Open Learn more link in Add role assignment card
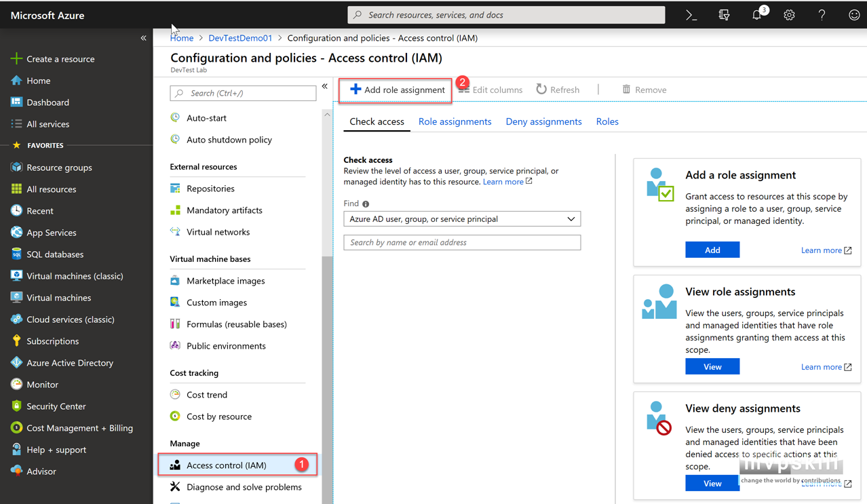 (x=826, y=250)
